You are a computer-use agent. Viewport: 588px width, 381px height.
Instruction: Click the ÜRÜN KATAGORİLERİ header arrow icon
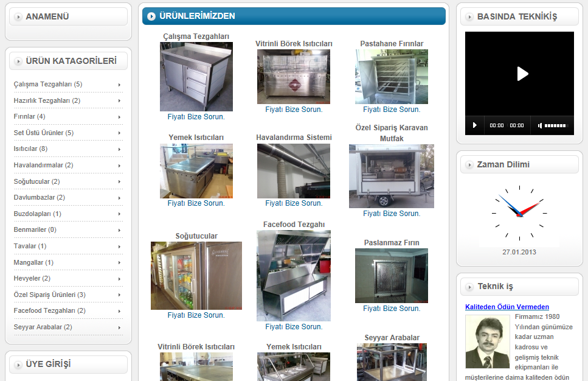coord(18,61)
